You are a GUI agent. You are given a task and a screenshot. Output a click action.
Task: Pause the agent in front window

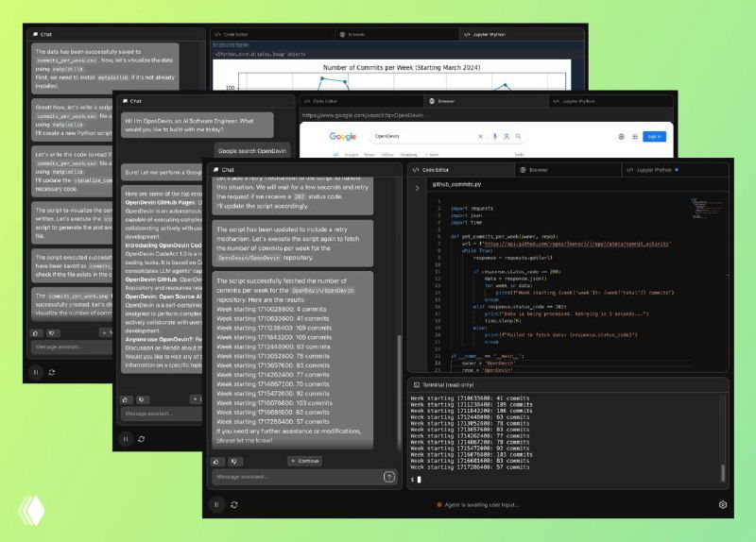pyautogui.click(x=216, y=504)
